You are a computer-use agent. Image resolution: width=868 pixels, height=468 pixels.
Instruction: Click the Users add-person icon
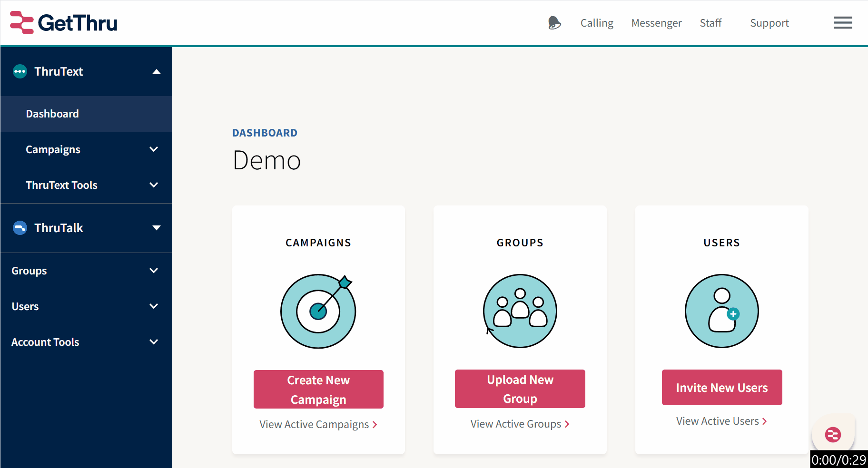[722, 311]
